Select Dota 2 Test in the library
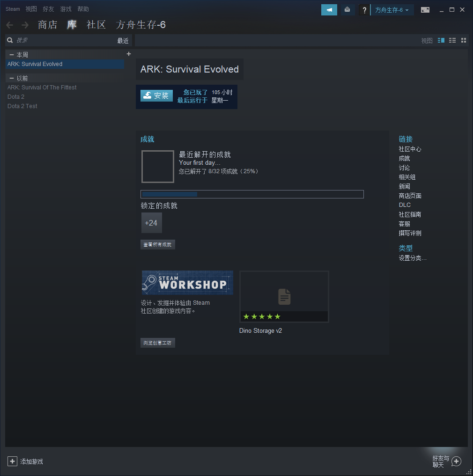The width and height of the screenshot is (473, 476). click(x=22, y=106)
